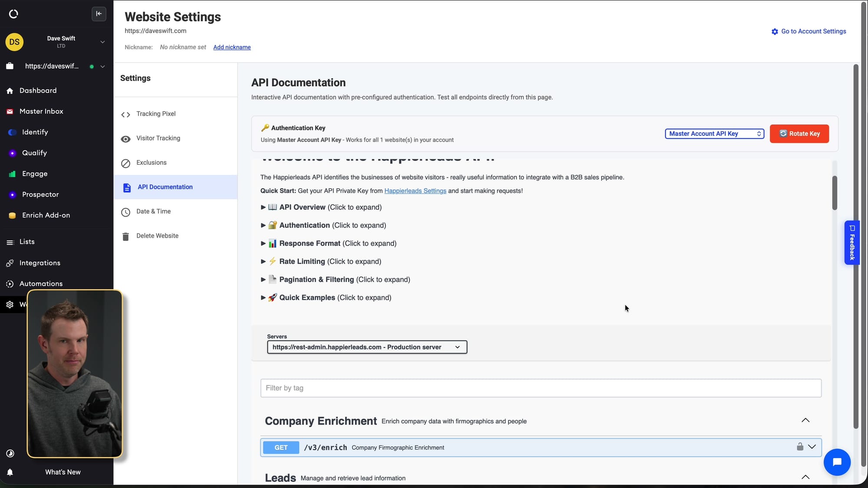This screenshot has width=868, height=488.
Task: Collapse the left sidebar with the arrow icon
Action: pyautogui.click(x=99, y=14)
